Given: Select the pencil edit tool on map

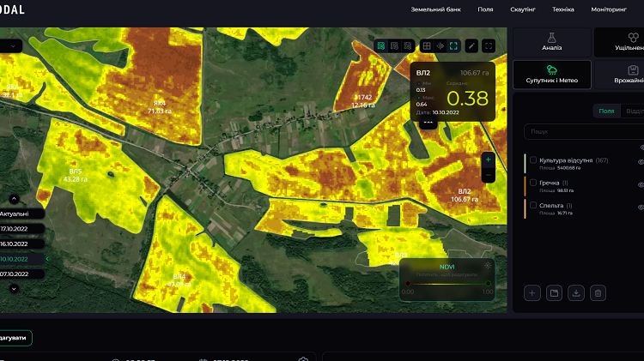Looking at the screenshot, I should 471,46.
